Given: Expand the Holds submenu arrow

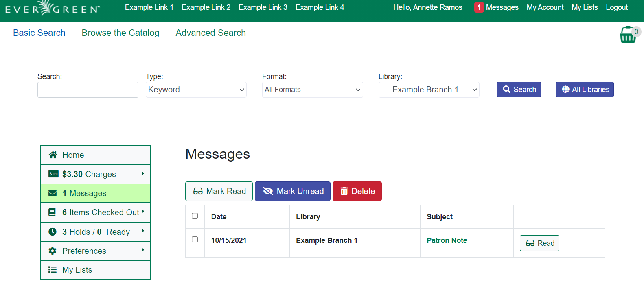Looking at the screenshot, I should 142,231.
